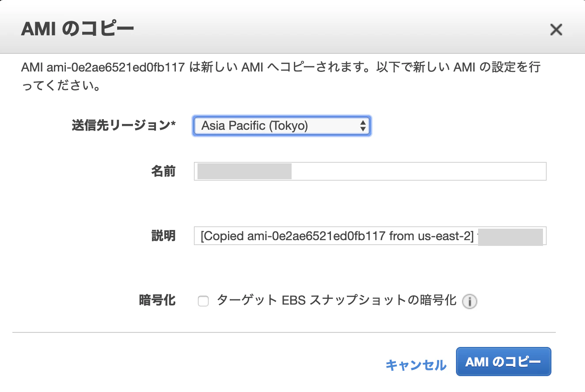The image size is (585, 392).
Task: Click inside the 説明 description field
Action: [x=370, y=236]
